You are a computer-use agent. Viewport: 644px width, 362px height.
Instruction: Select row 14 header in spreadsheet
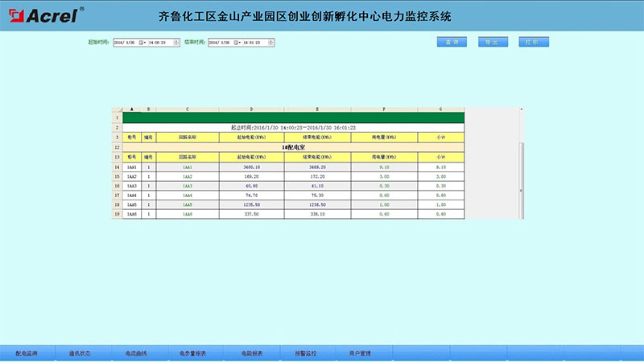click(x=117, y=167)
